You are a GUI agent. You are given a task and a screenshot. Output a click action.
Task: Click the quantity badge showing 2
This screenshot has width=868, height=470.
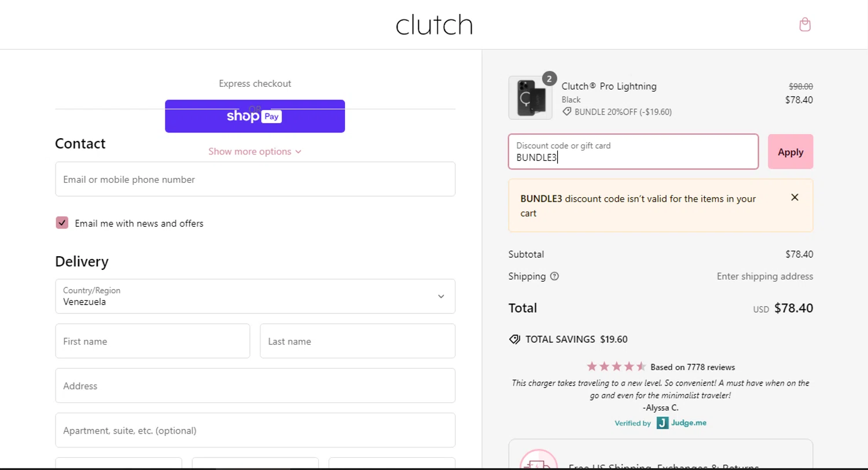tap(549, 79)
